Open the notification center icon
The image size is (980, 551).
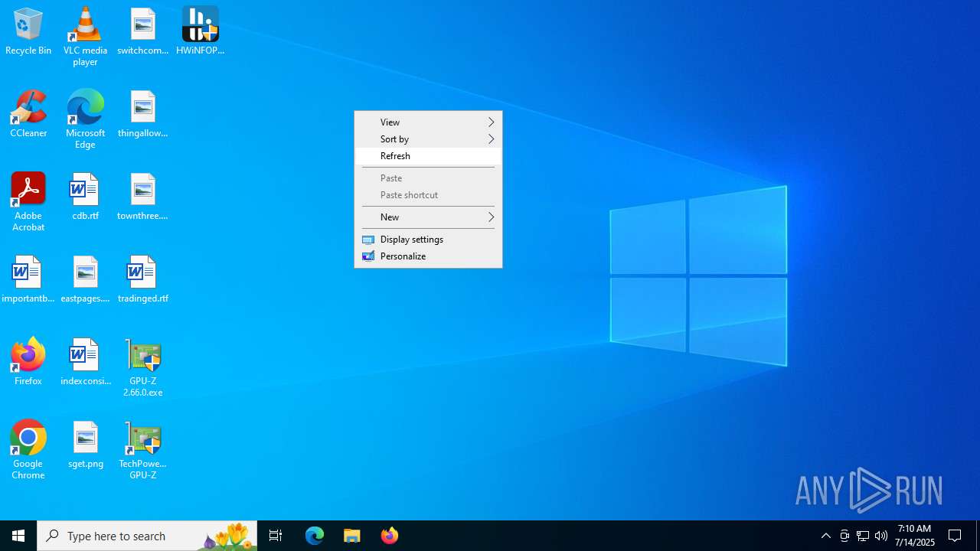click(955, 536)
